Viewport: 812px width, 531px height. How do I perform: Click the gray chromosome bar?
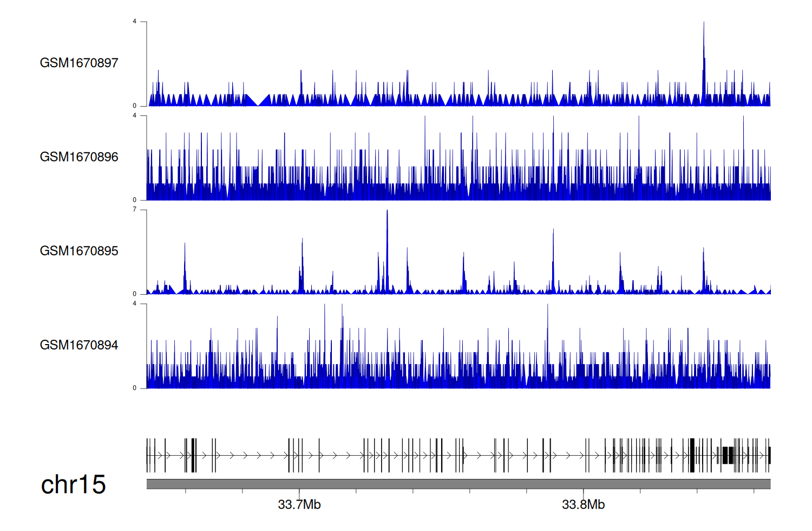458,484
